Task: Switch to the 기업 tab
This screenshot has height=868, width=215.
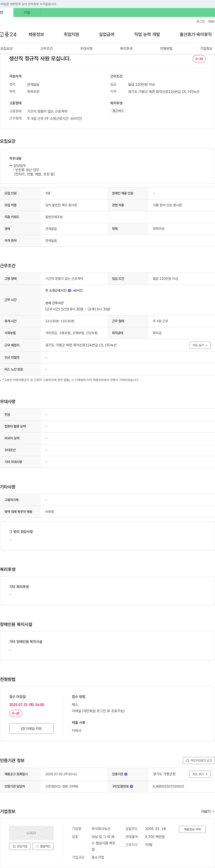Action: tap(27, 13)
